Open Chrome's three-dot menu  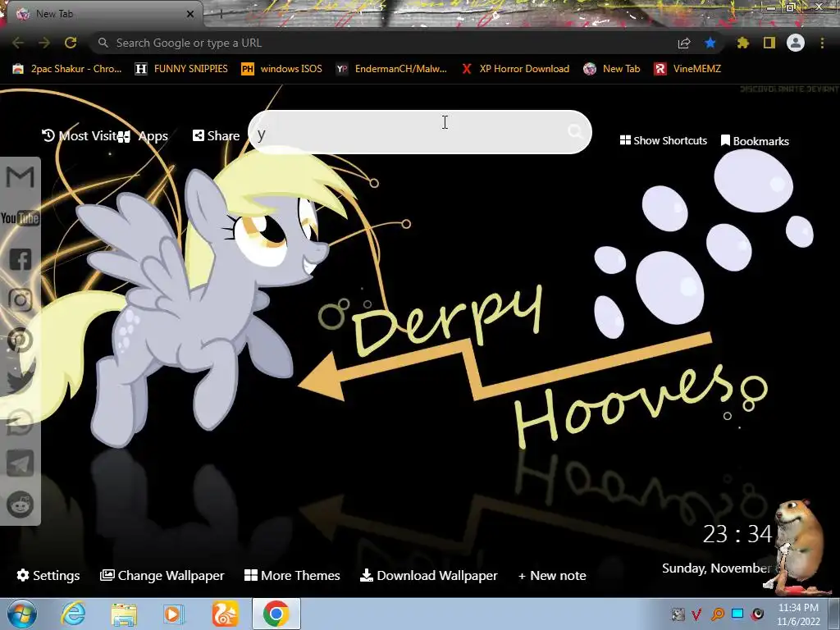pyautogui.click(x=822, y=43)
